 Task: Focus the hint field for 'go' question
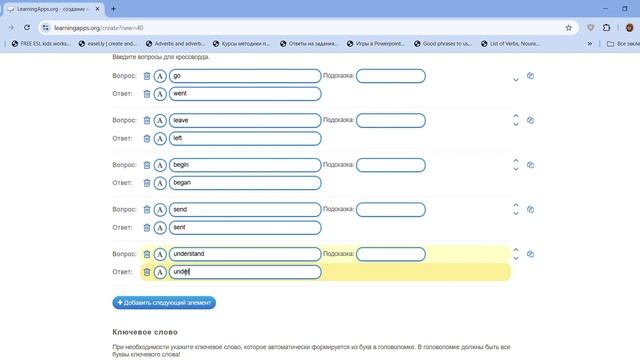coord(391,76)
